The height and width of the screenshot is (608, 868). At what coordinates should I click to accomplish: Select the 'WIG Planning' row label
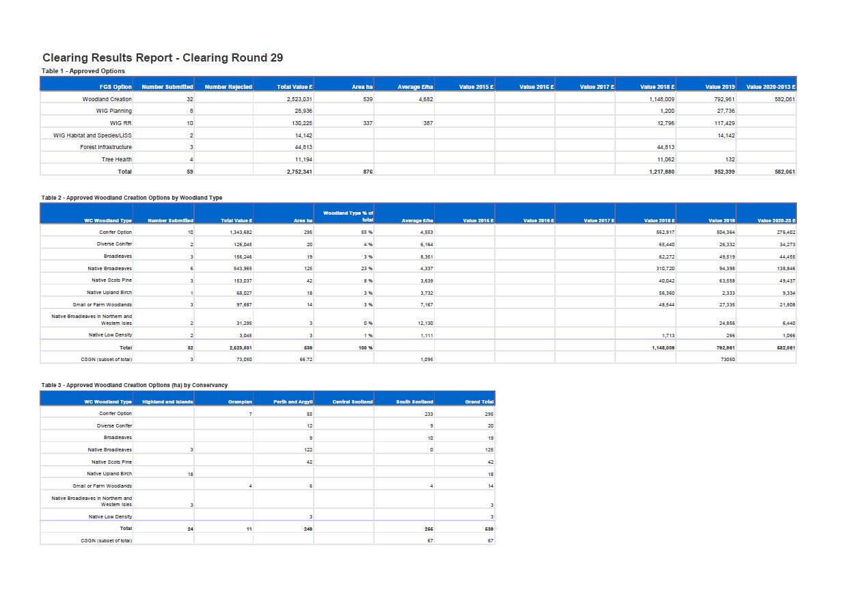pos(113,111)
